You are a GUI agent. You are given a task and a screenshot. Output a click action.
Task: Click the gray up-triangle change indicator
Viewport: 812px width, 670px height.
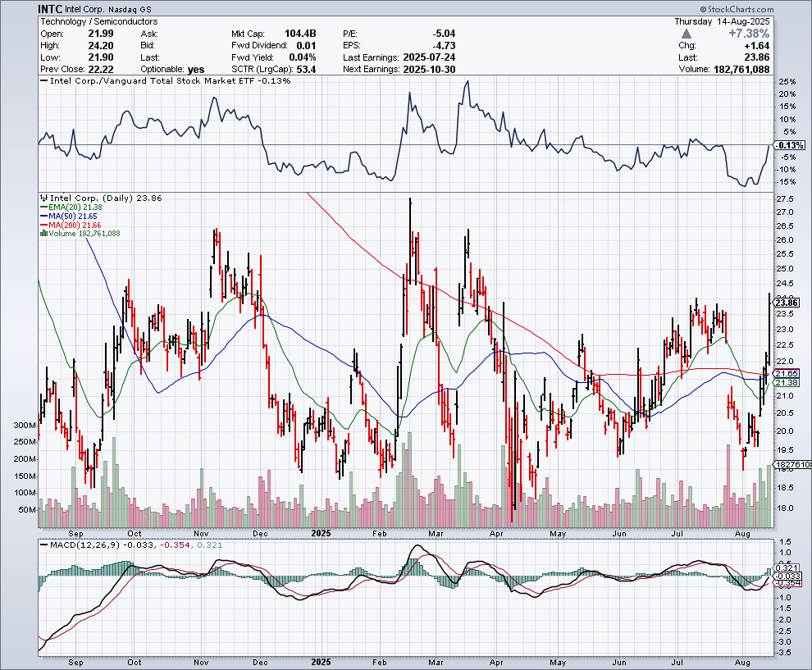pyautogui.click(x=687, y=34)
